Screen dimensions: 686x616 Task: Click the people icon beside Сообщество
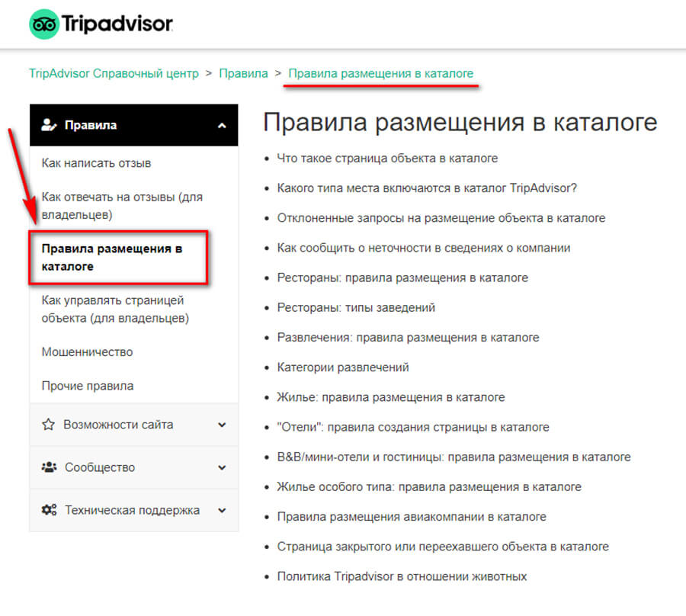48,467
